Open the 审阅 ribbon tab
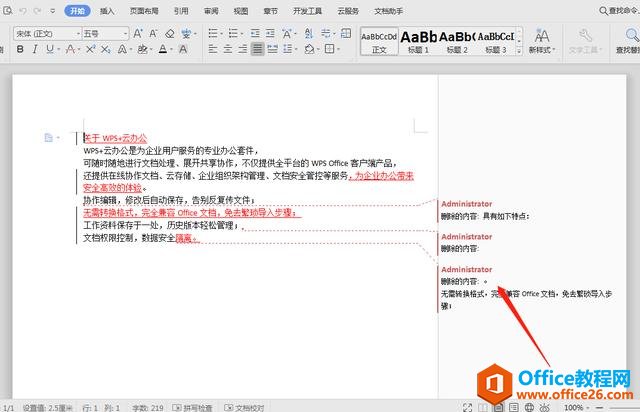 tap(211, 11)
